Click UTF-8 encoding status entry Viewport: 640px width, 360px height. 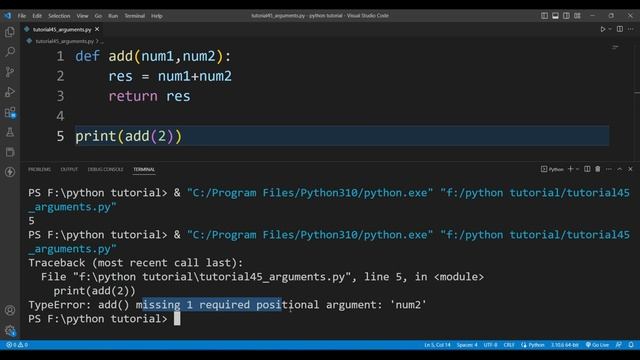coord(490,345)
